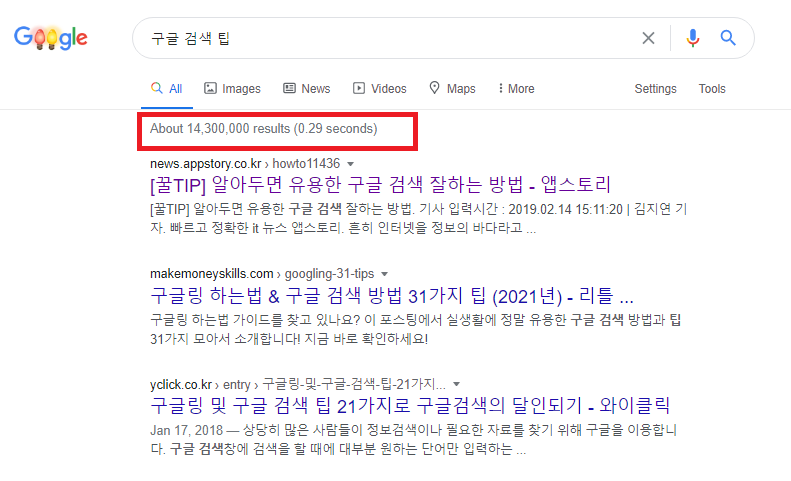791x481 pixels.
Task: Submit the query with the magnifier search icon
Action: click(727, 38)
